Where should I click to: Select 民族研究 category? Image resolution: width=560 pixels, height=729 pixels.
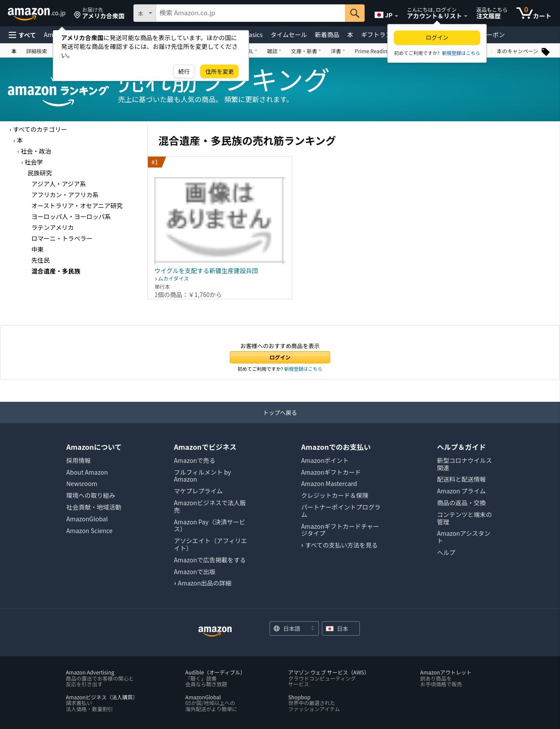coord(40,173)
